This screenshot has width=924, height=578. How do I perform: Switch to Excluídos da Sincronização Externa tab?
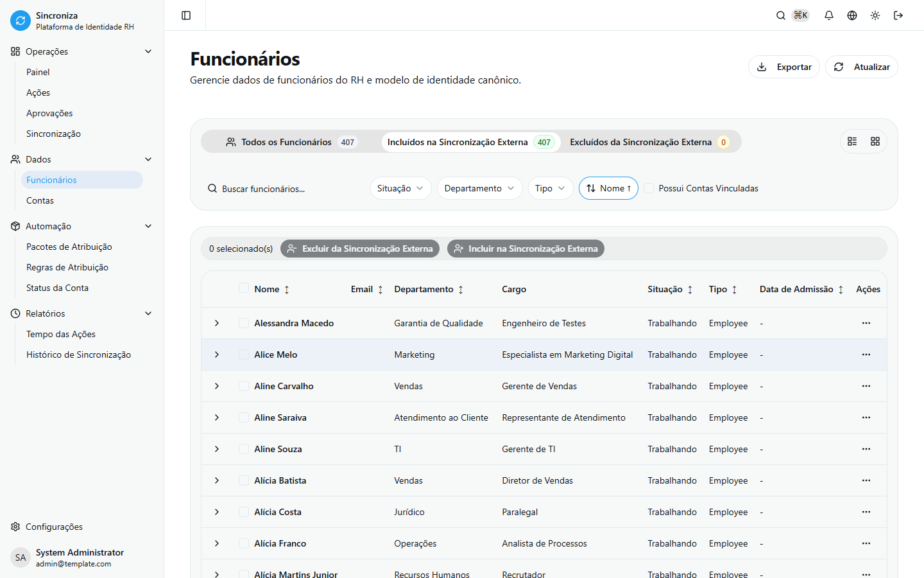pyautogui.click(x=650, y=141)
